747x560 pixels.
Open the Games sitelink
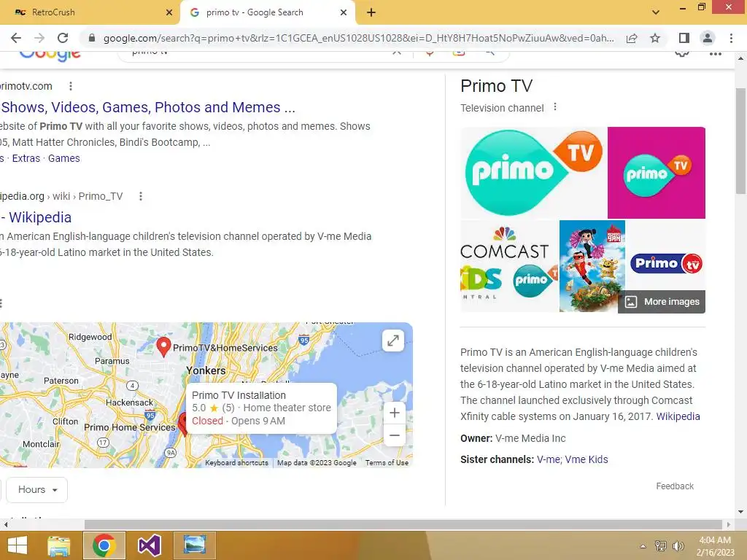coord(64,158)
